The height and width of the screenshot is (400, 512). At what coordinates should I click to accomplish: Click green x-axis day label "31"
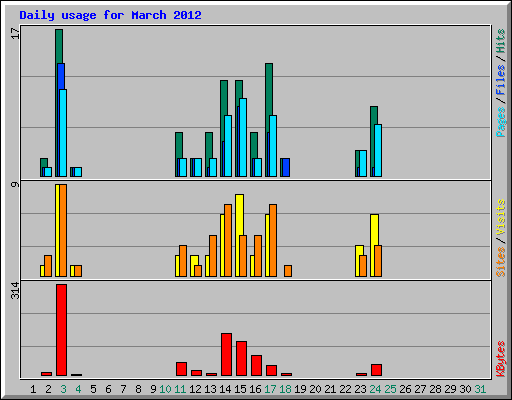480,389
